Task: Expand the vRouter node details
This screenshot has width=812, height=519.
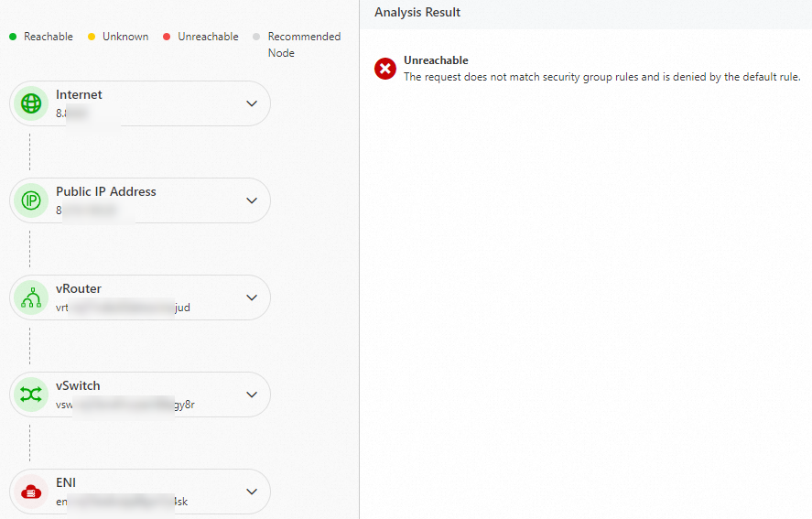Action: pos(252,297)
